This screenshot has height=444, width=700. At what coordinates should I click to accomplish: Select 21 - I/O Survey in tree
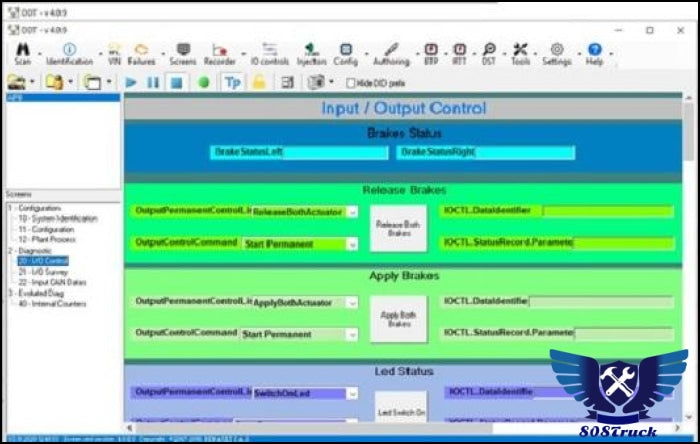pyautogui.click(x=42, y=270)
